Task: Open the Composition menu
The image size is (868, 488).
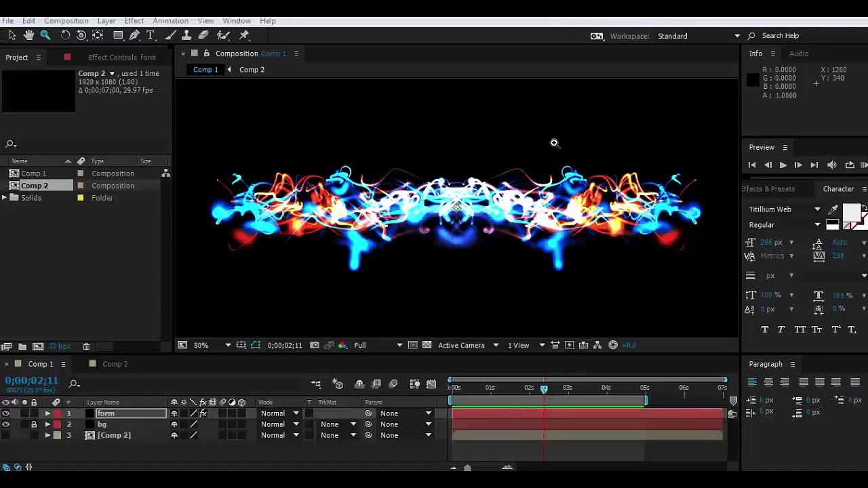Action: click(66, 21)
